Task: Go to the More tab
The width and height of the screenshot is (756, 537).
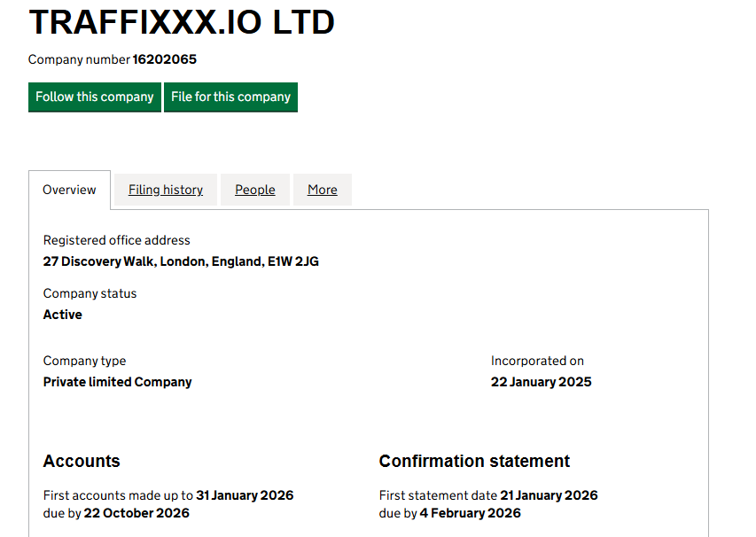Action: coord(322,190)
